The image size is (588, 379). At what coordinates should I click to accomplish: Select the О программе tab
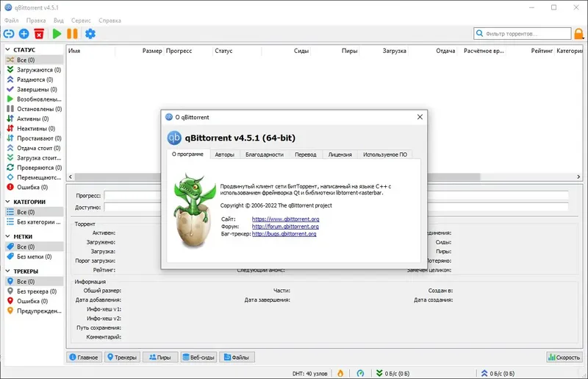point(187,154)
